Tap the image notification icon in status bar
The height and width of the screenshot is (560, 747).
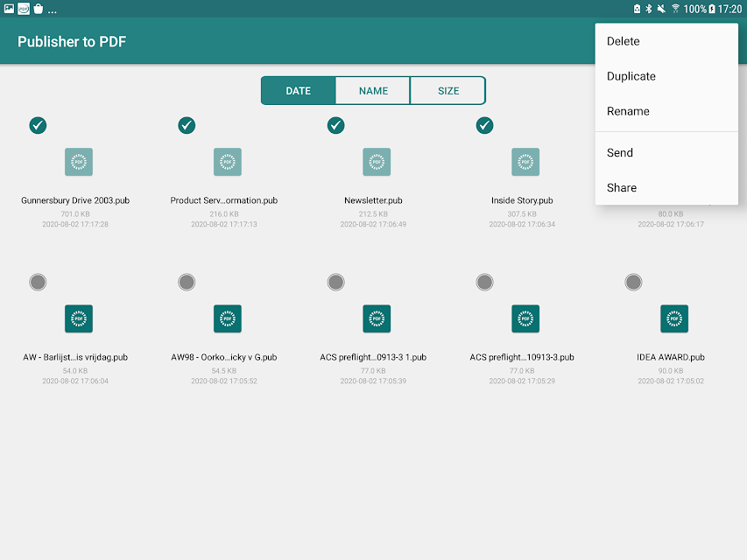point(9,9)
